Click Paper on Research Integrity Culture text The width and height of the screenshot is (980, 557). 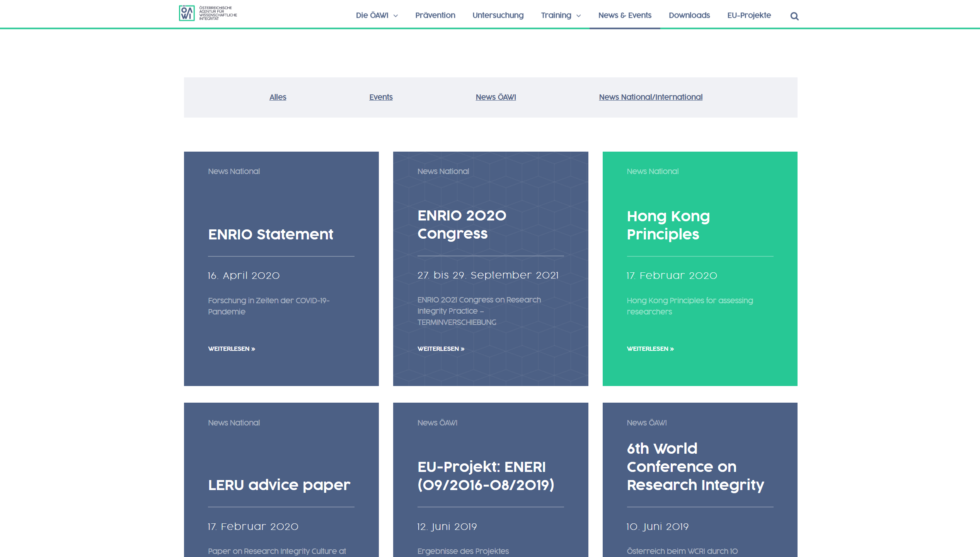point(277,551)
